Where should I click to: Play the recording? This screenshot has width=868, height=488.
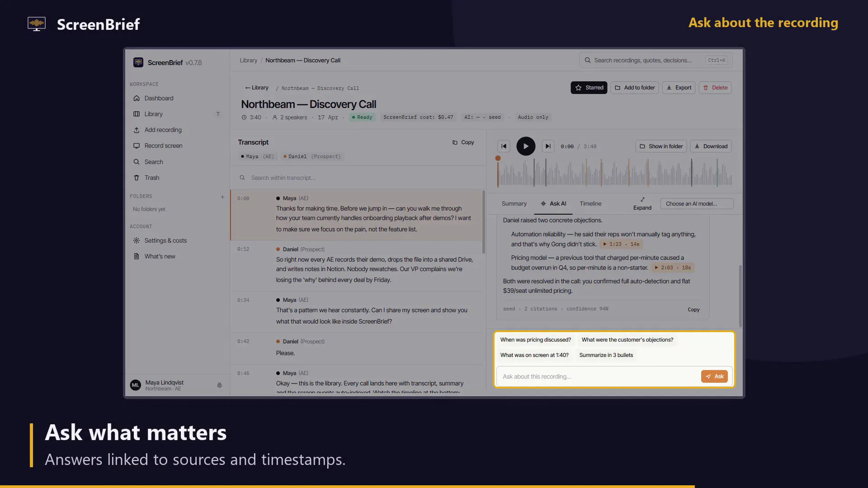tap(525, 146)
